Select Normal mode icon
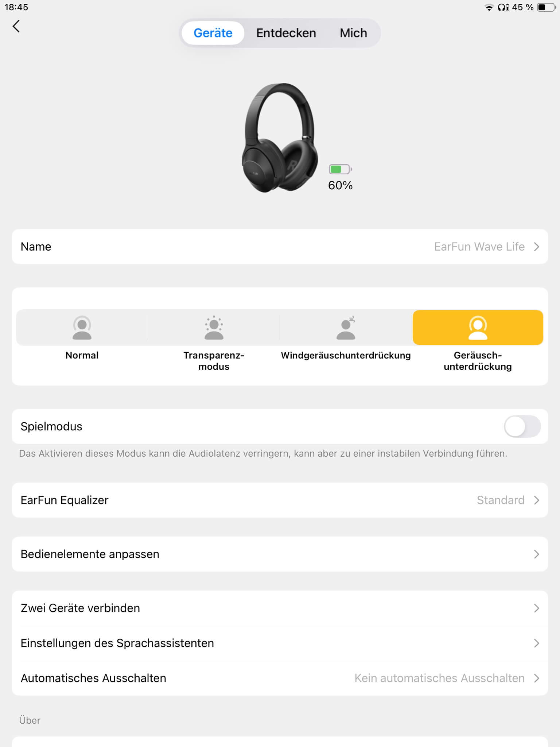 82,328
